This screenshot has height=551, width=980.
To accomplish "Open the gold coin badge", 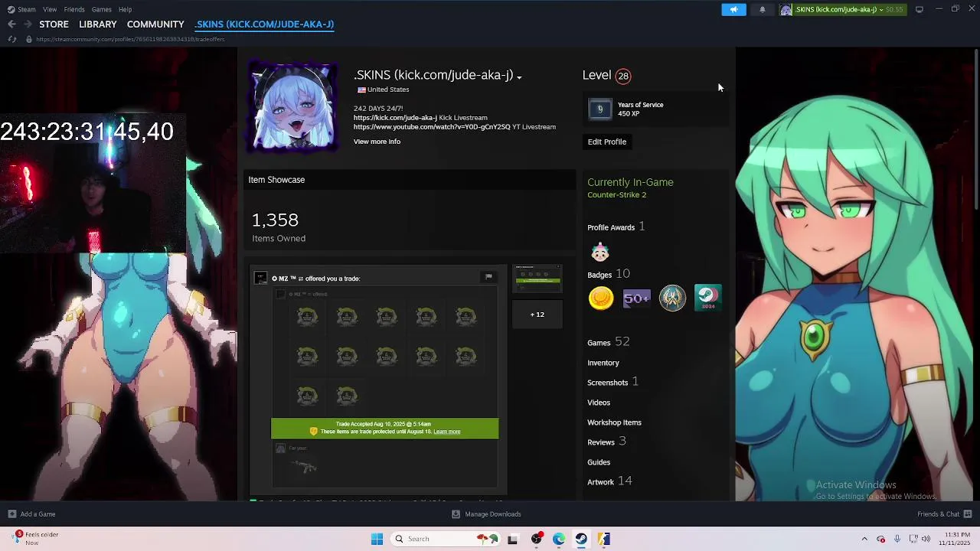I will [x=601, y=298].
